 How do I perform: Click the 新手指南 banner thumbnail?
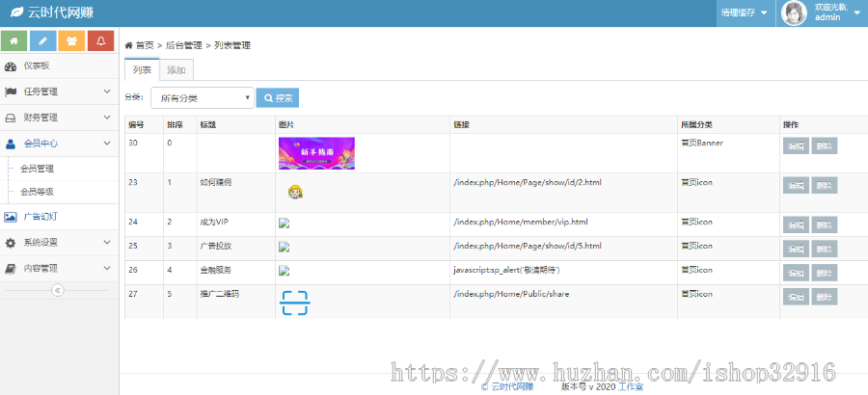tap(316, 153)
